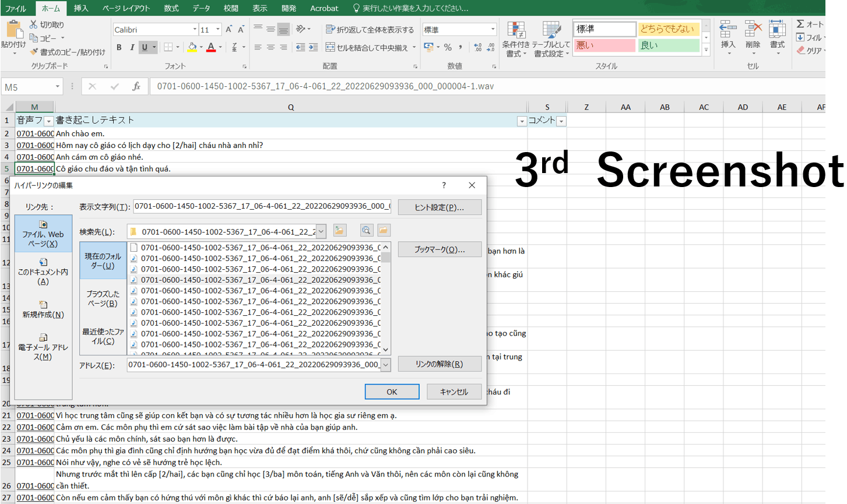Toggle bottom vertical alignment

coord(283,29)
